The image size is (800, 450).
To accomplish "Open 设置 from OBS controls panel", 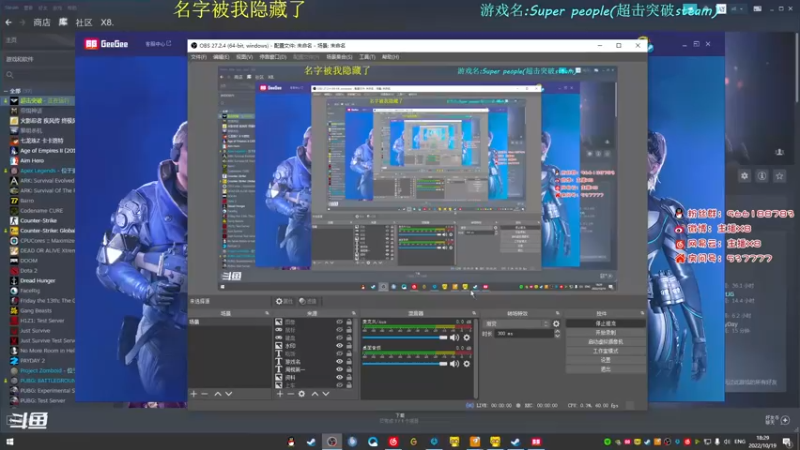I will click(x=606, y=360).
